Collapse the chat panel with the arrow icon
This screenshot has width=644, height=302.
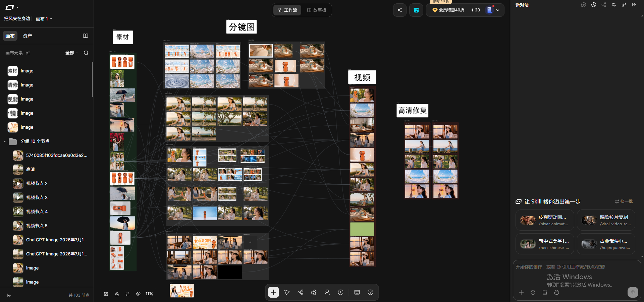point(634,5)
